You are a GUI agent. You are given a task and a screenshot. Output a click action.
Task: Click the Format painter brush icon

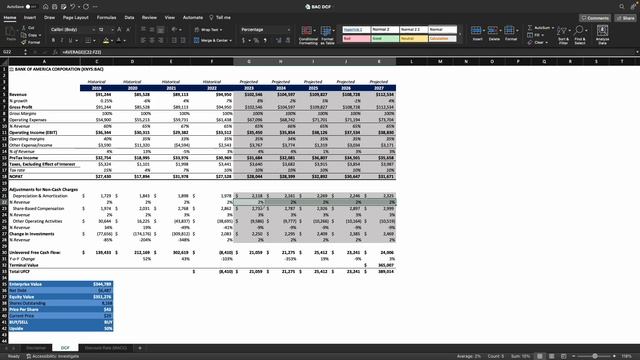coord(24,42)
